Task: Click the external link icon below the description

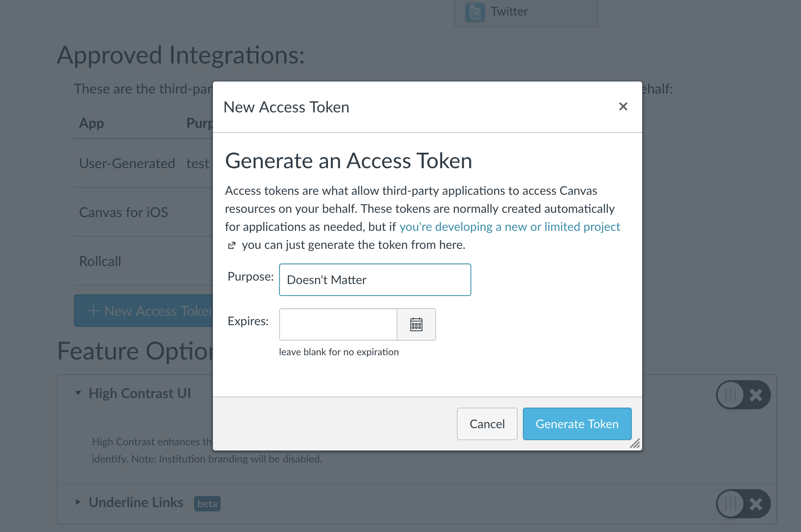Action: (232, 245)
